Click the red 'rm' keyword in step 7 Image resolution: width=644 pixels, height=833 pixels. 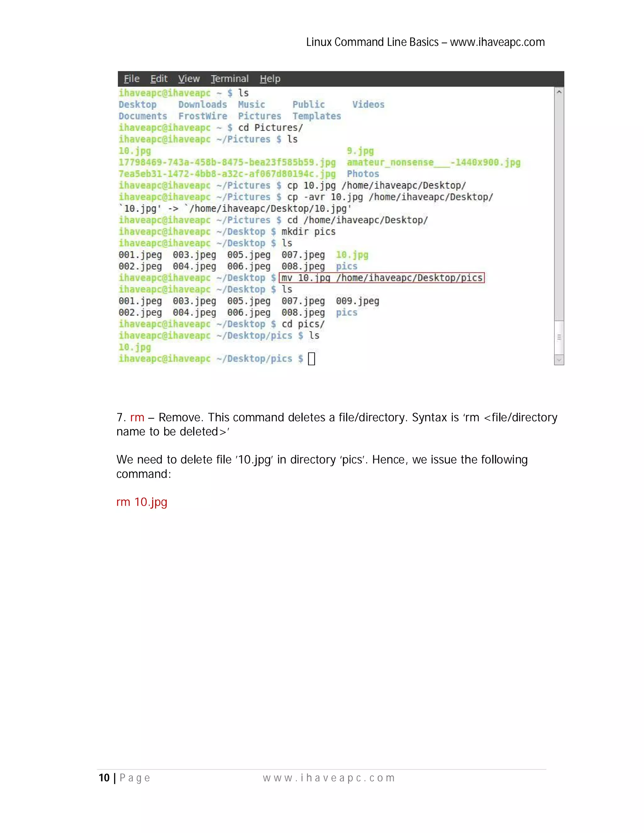click(137, 417)
